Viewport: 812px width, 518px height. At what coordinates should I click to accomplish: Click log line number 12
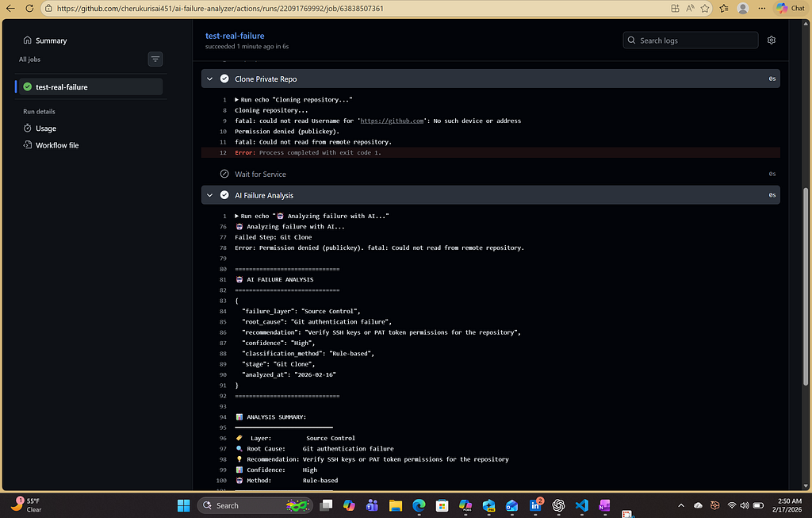click(223, 153)
